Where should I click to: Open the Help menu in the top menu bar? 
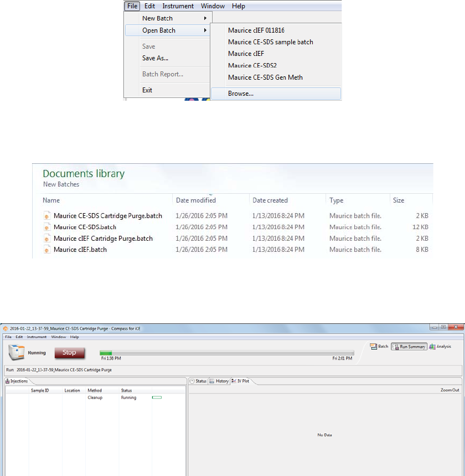point(239,6)
